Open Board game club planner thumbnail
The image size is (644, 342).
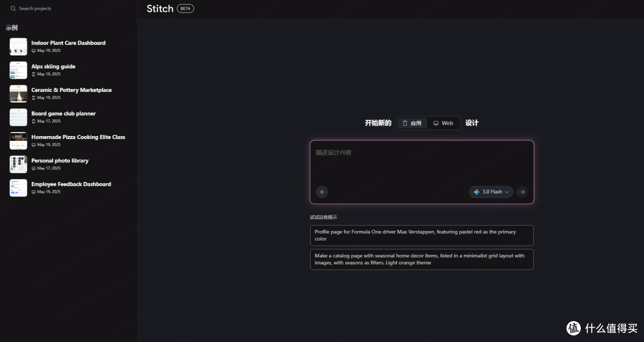pyautogui.click(x=18, y=117)
